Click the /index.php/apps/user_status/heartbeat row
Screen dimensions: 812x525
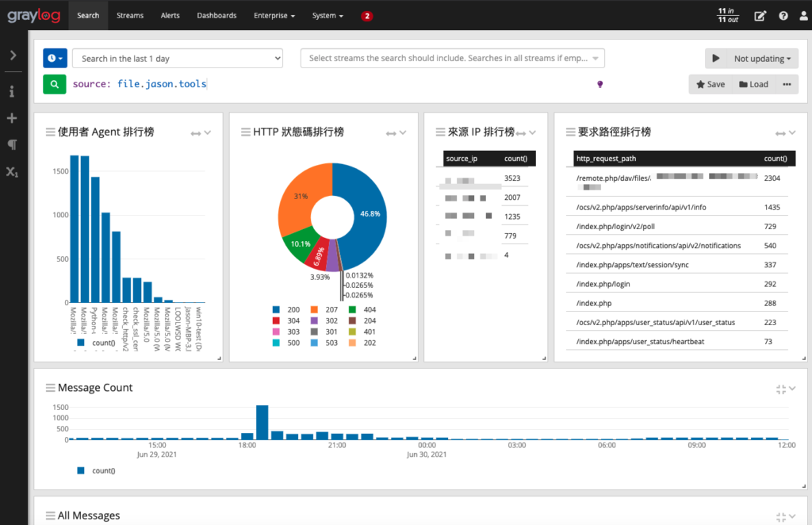(x=677, y=341)
